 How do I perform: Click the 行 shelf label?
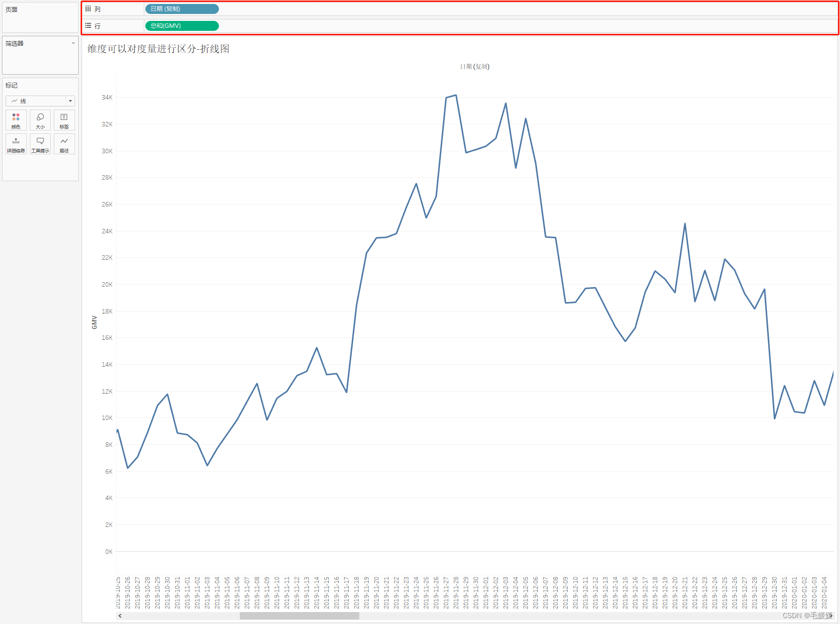tap(98, 26)
